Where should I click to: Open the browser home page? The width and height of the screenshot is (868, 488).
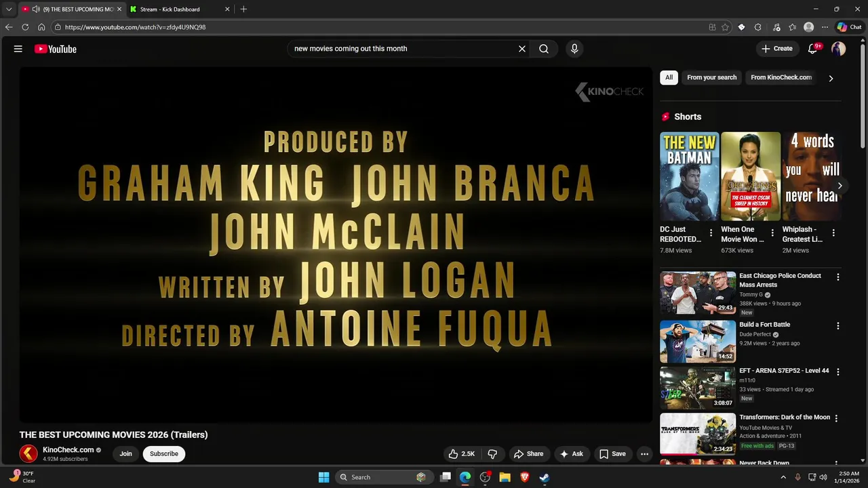coord(41,27)
